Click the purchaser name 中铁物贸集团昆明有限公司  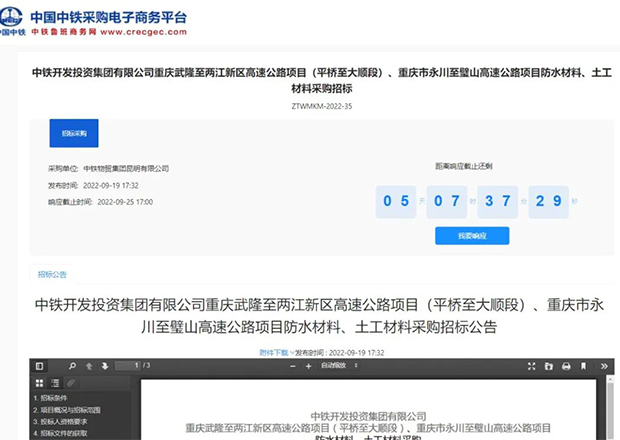pos(126,169)
